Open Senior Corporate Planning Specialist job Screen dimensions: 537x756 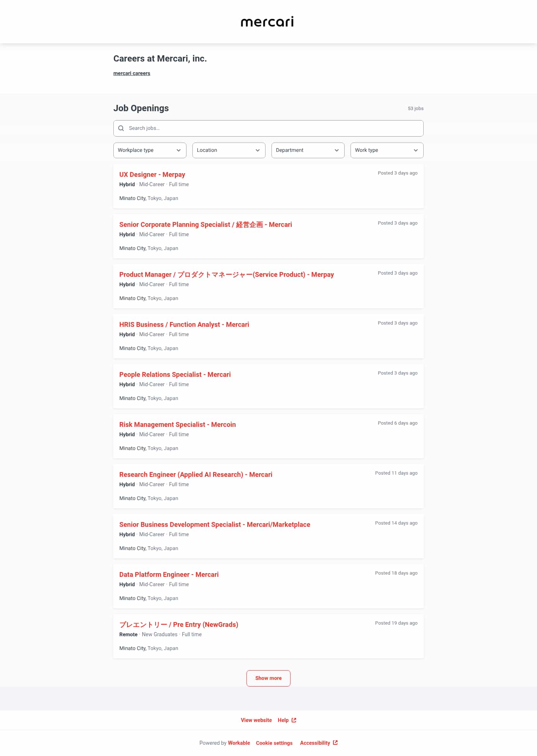click(x=205, y=225)
